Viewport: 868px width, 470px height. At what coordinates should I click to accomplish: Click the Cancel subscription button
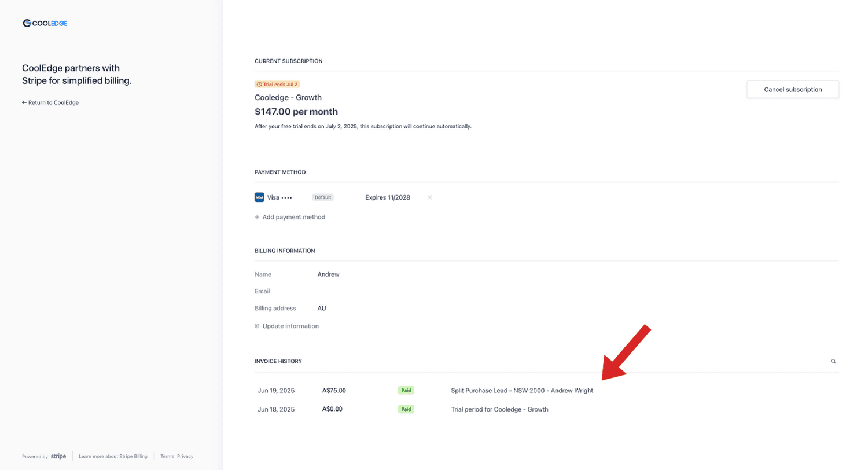[x=792, y=90]
